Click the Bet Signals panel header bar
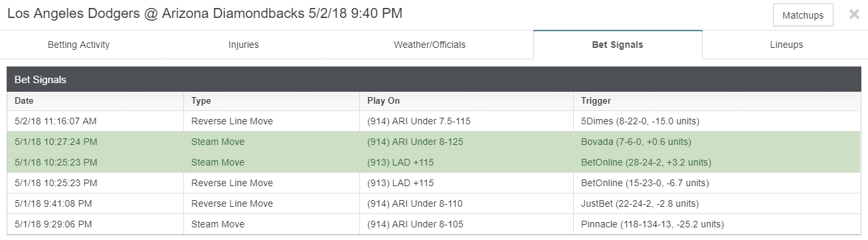Screen dimensions: 868x240 (434, 79)
